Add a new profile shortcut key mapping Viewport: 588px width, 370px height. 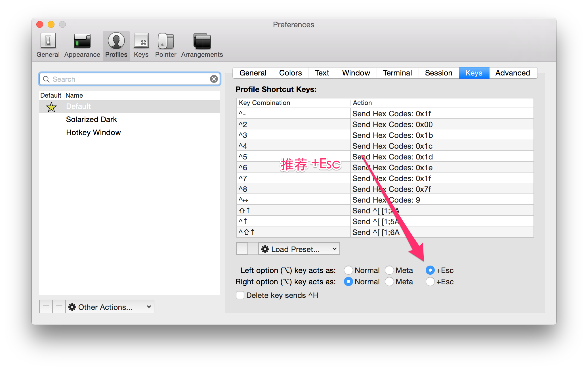[242, 249]
